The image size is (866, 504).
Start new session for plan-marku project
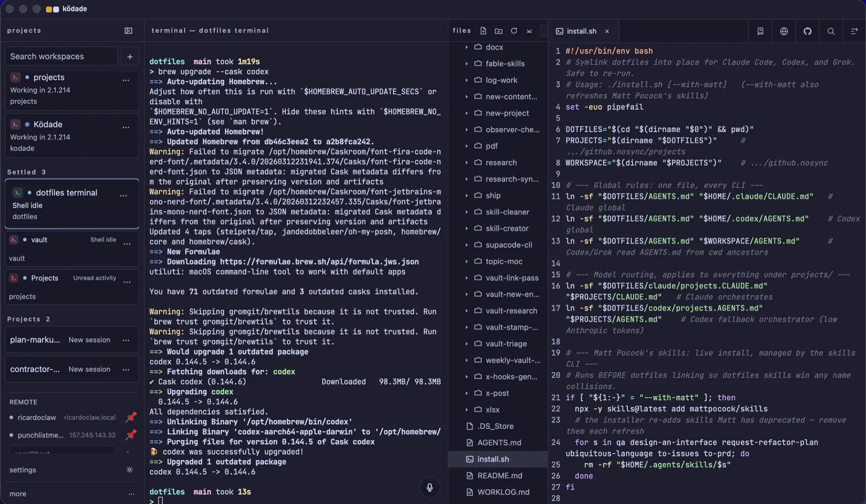(89, 340)
